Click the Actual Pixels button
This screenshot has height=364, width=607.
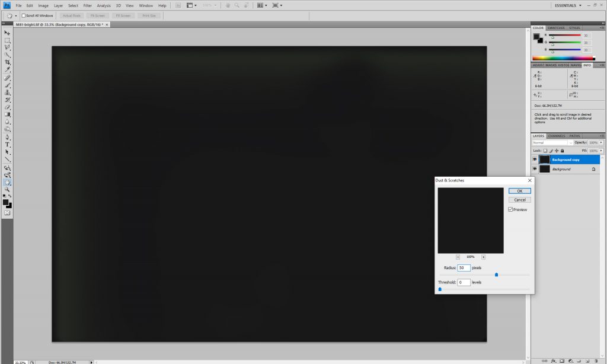72,15
